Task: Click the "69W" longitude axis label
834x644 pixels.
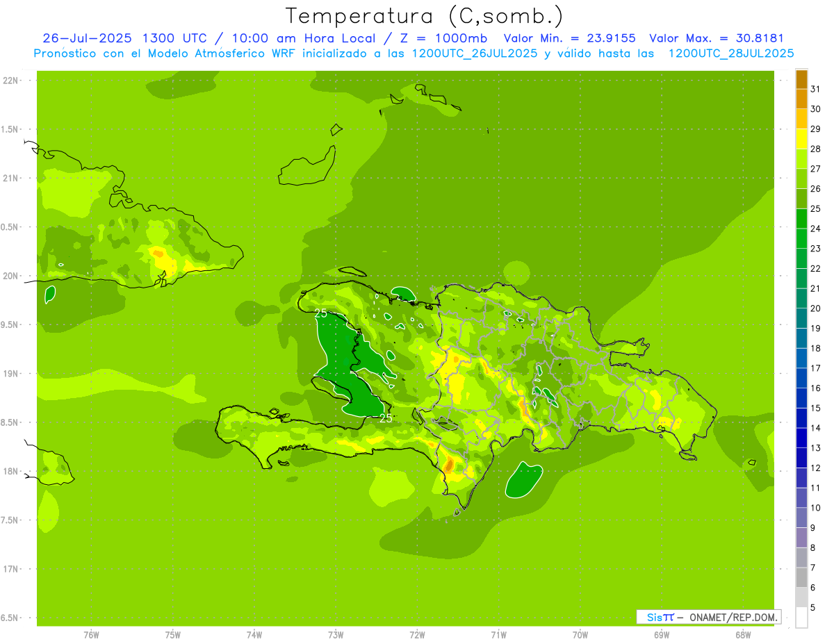Action: 662,635
